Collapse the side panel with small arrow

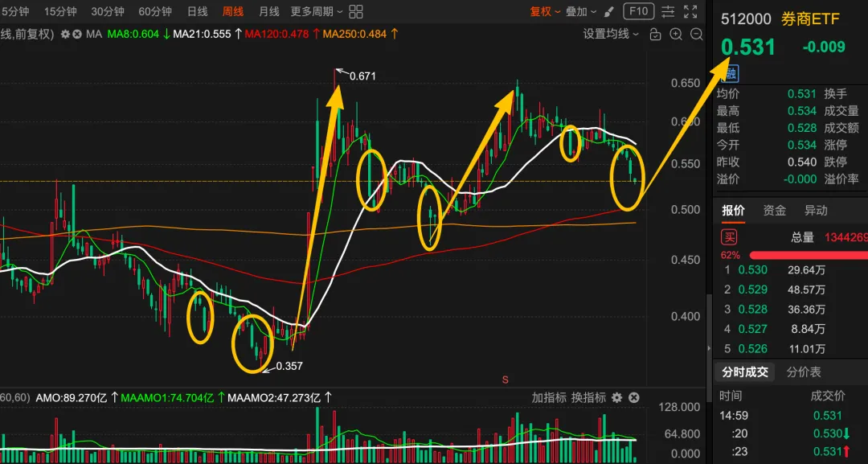tap(709, 348)
